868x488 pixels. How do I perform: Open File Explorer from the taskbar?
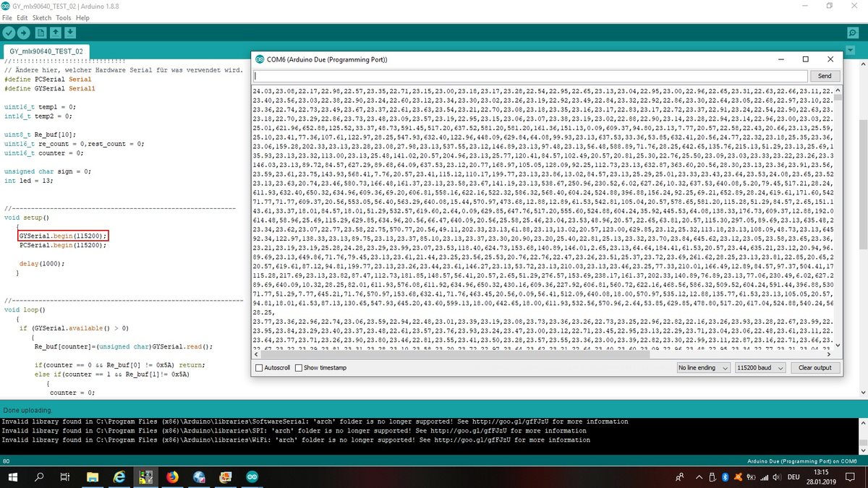(93, 477)
